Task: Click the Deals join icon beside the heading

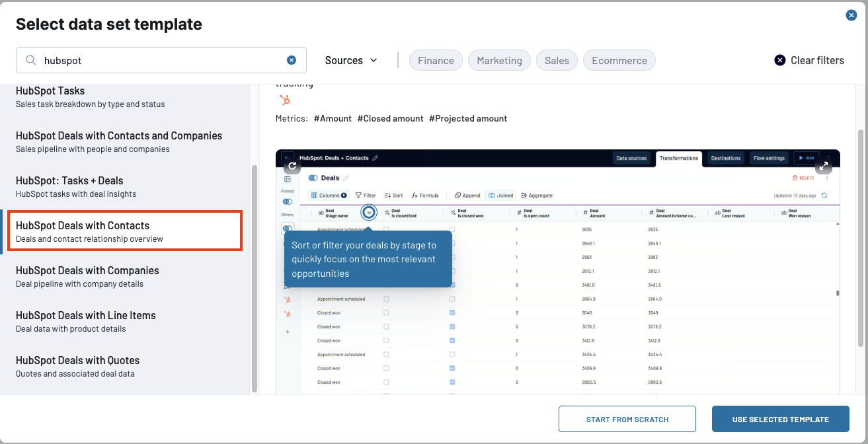Action: [x=313, y=178]
